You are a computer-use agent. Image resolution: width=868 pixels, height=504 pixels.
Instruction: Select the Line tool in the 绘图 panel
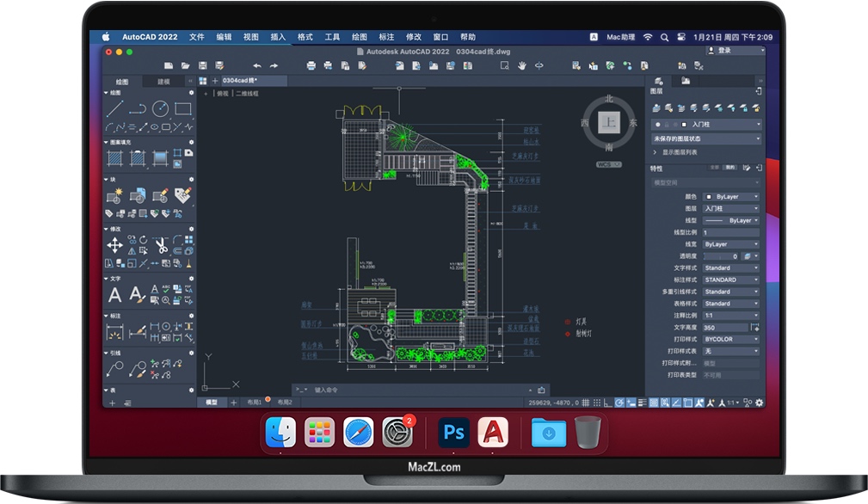[114, 107]
